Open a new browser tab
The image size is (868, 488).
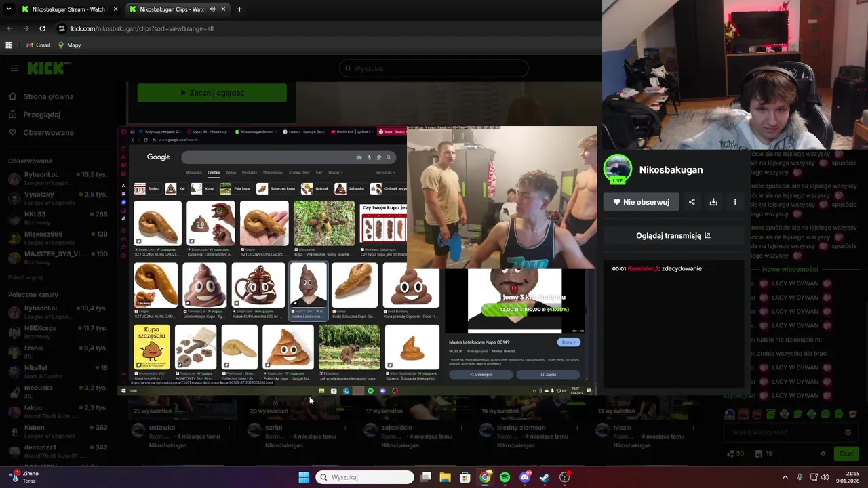(239, 9)
